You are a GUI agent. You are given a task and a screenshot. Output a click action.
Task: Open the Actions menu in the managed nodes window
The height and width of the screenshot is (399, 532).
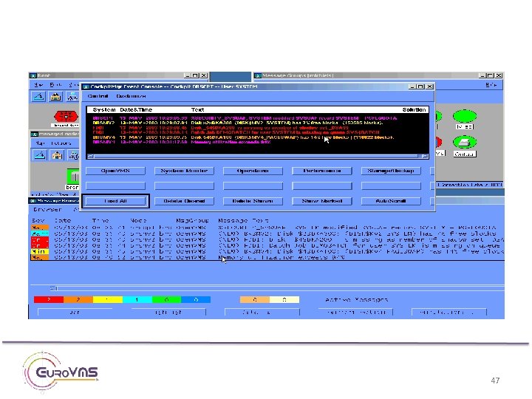61,143
